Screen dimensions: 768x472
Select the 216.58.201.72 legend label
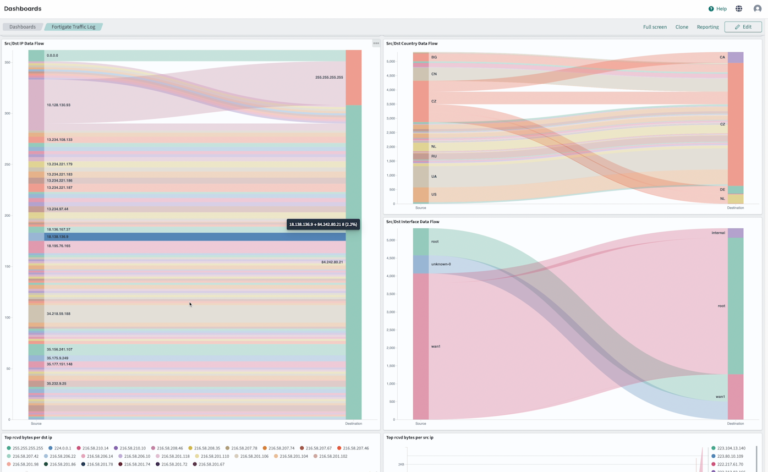pyautogui.click(x=174, y=464)
